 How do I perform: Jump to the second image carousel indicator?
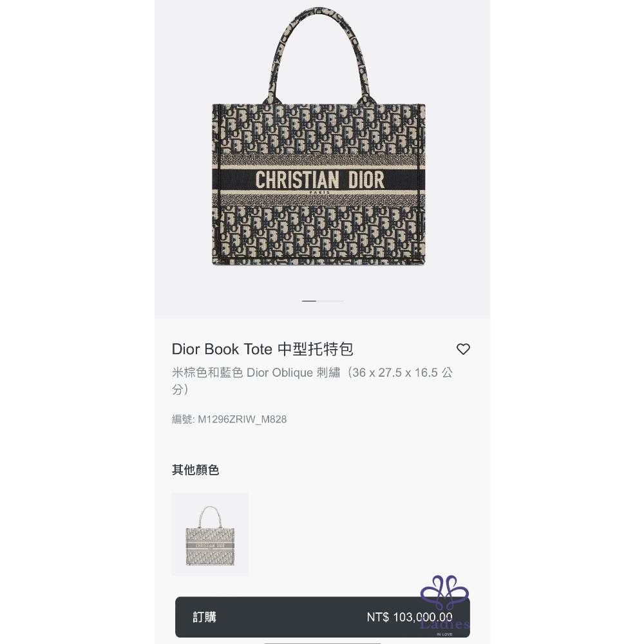(x=330, y=301)
